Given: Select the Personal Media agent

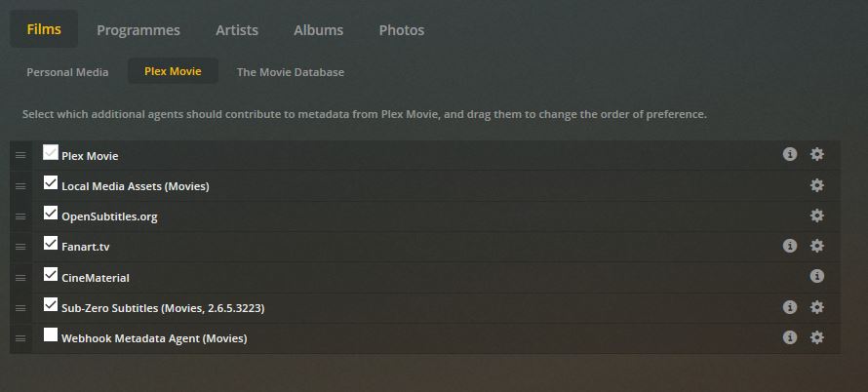Looking at the screenshot, I should point(67,72).
